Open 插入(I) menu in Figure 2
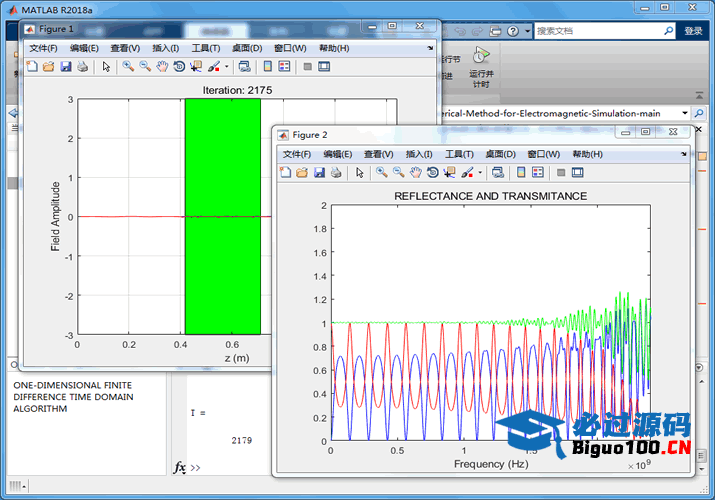 (419, 154)
